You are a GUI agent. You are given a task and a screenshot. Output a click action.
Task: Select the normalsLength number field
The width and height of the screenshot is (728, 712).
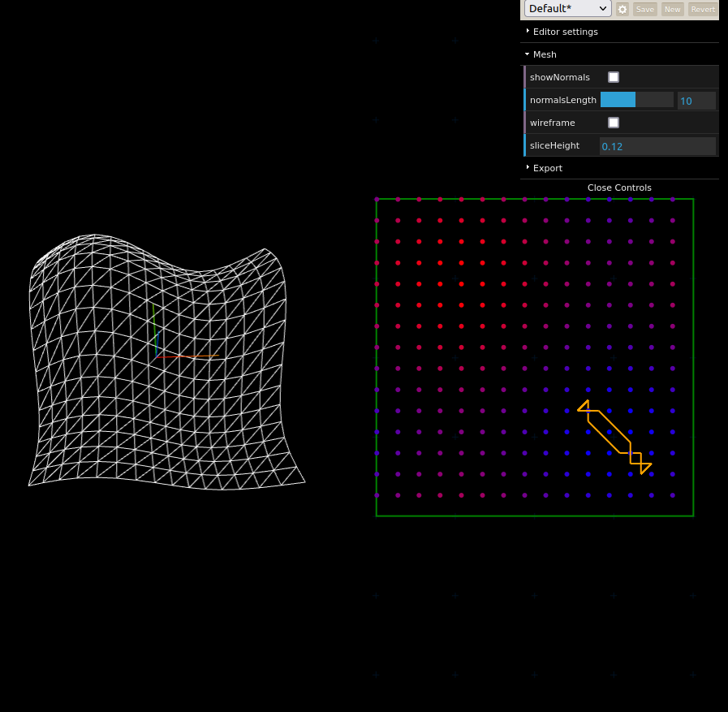click(696, 101)
